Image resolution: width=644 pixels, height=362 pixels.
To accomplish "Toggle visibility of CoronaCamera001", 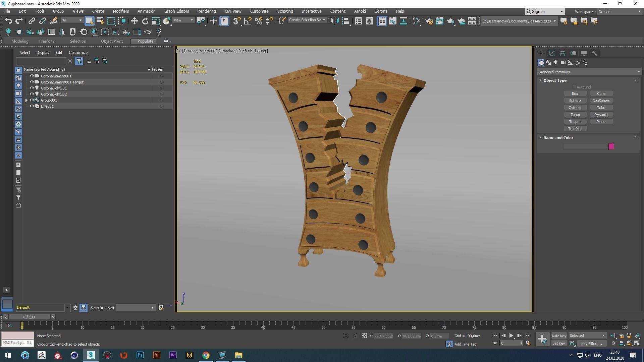I will pyautogui.click(x=32, y=76).
